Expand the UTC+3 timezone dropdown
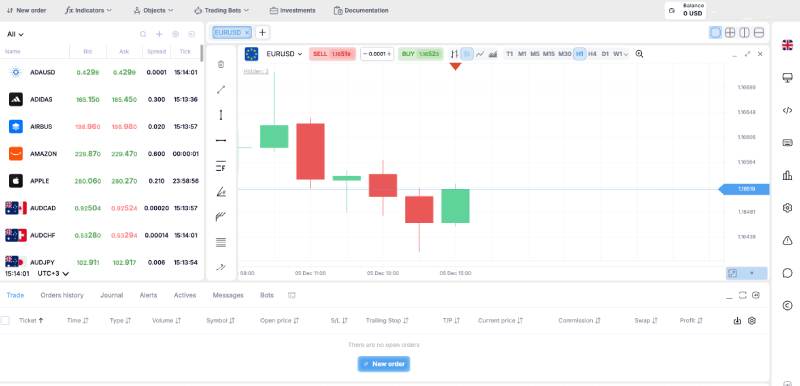 [53, 273]
